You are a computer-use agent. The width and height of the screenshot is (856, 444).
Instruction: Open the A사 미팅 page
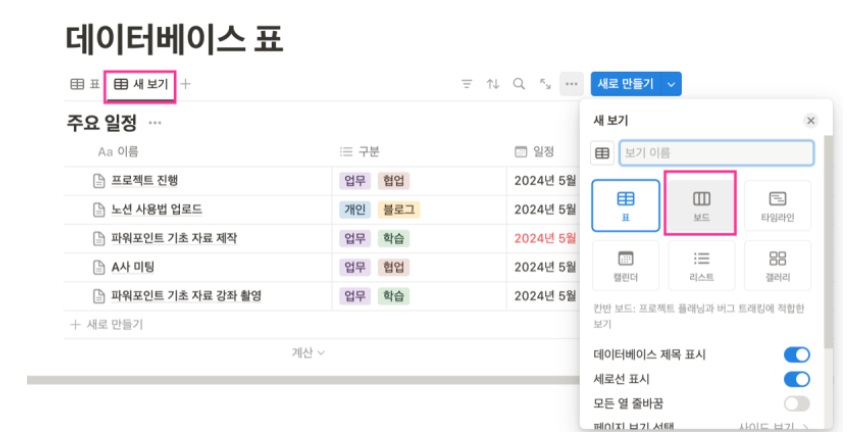pos(133,267)
